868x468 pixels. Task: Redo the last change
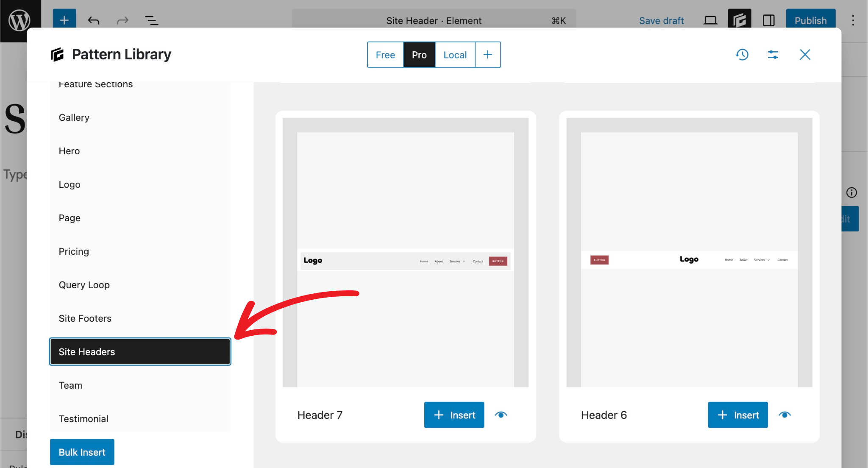pyautogui.click(x=122, y=20)
